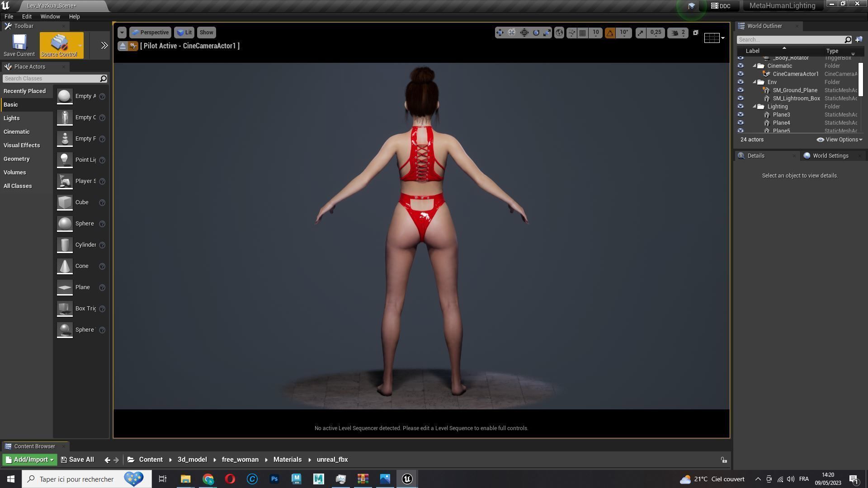Click the Search Classes input field
The height and width of the screenshot is (488, 868).
(51, 79)
